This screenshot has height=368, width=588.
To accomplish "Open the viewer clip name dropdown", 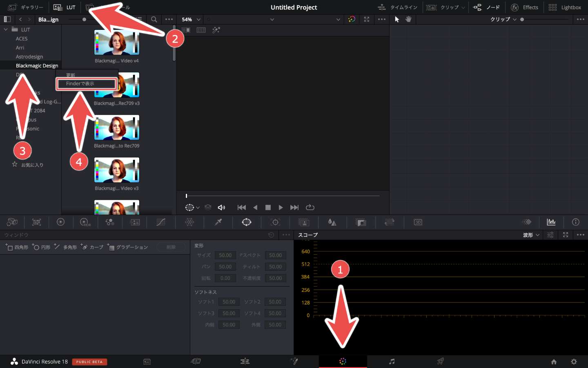I will (338, 19).
